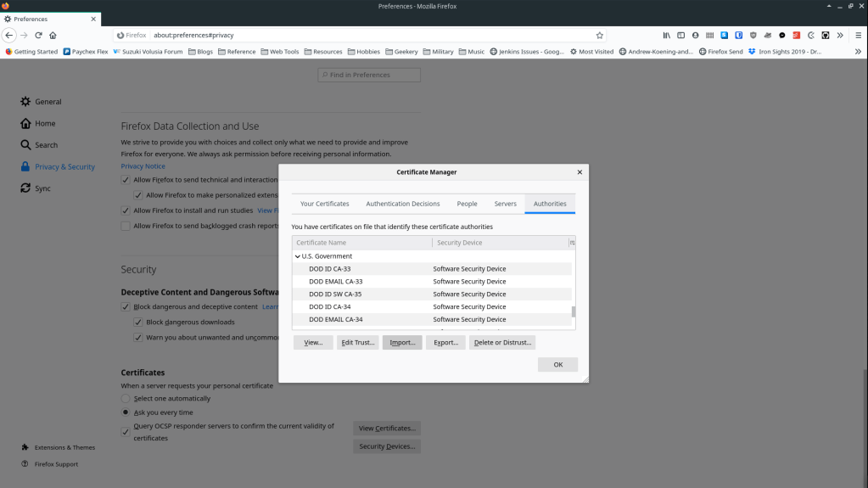
Task: Click the Delete or Distrust... button
Action: click(502, 342)
